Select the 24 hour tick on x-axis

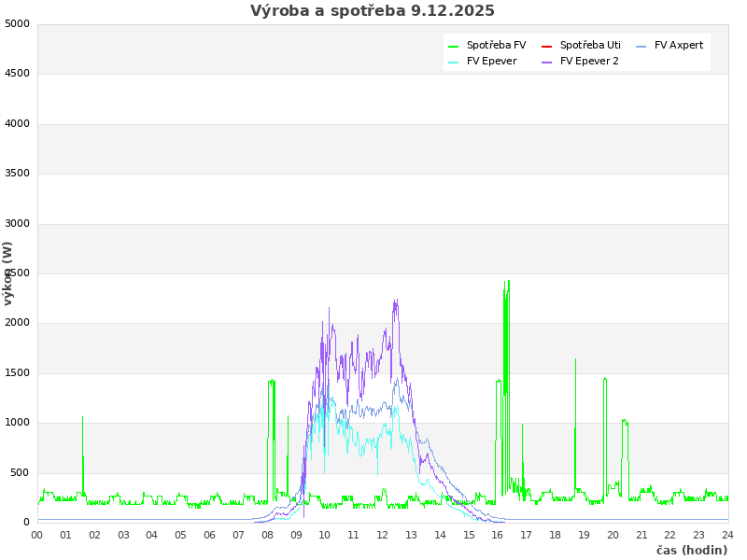(x=727, y=535)
